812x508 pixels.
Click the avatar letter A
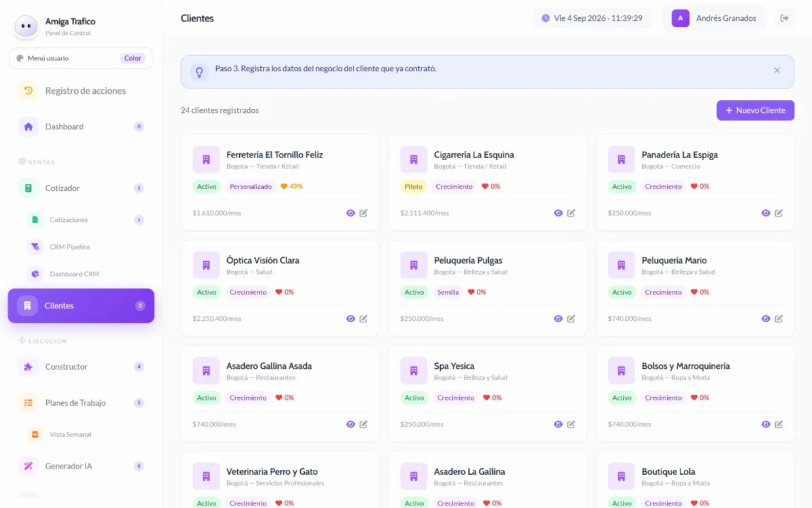pyautogui.click(x=681, y=18)
